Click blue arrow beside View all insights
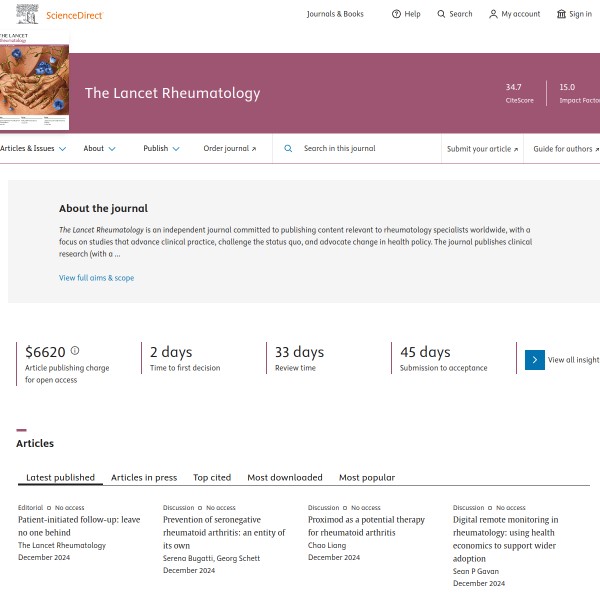The height and width of the screenshot is (600, 600). 535,360
